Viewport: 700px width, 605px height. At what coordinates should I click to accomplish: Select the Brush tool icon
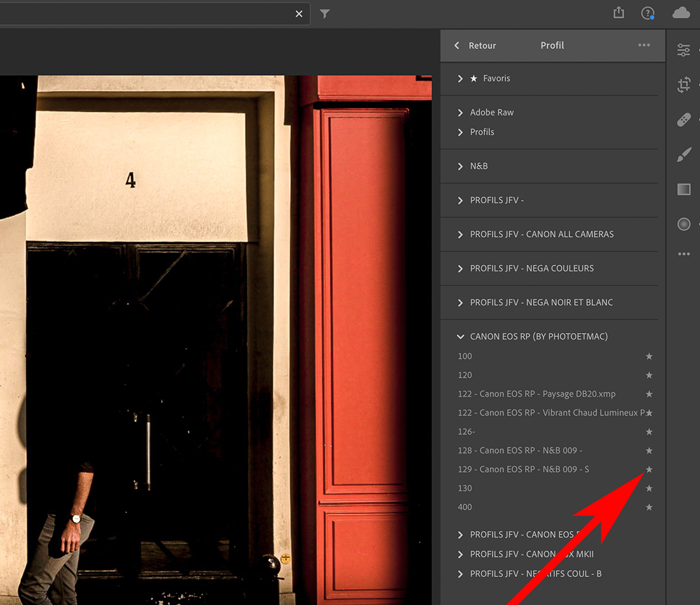(x=683, y=155)
